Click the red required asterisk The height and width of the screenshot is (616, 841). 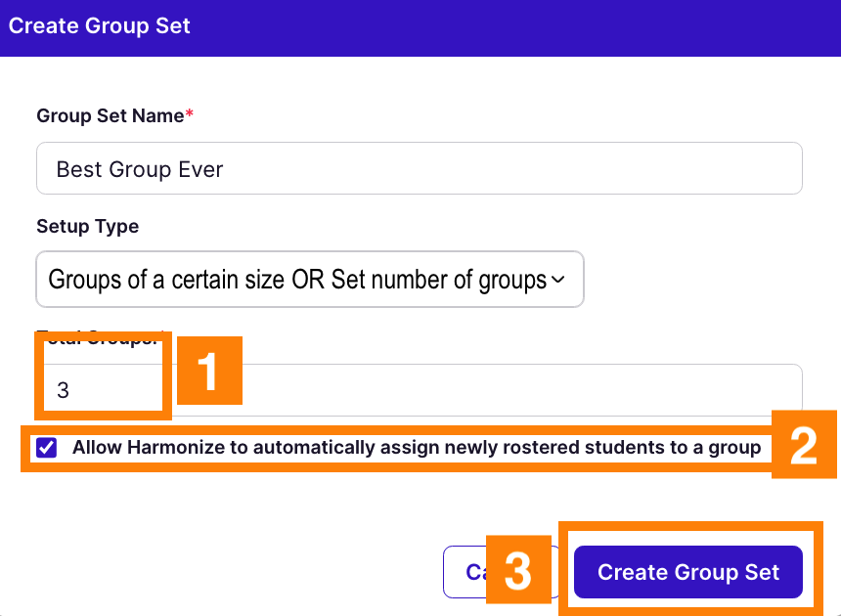click(x=190, y=114)
